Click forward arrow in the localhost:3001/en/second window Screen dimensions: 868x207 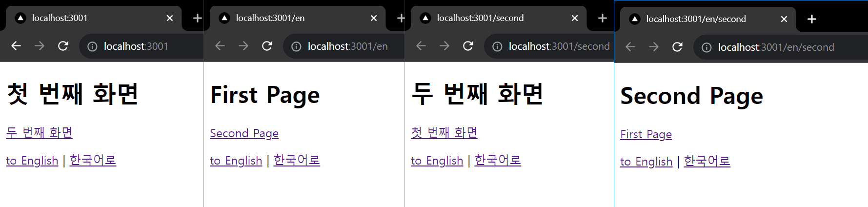[654, 47]
